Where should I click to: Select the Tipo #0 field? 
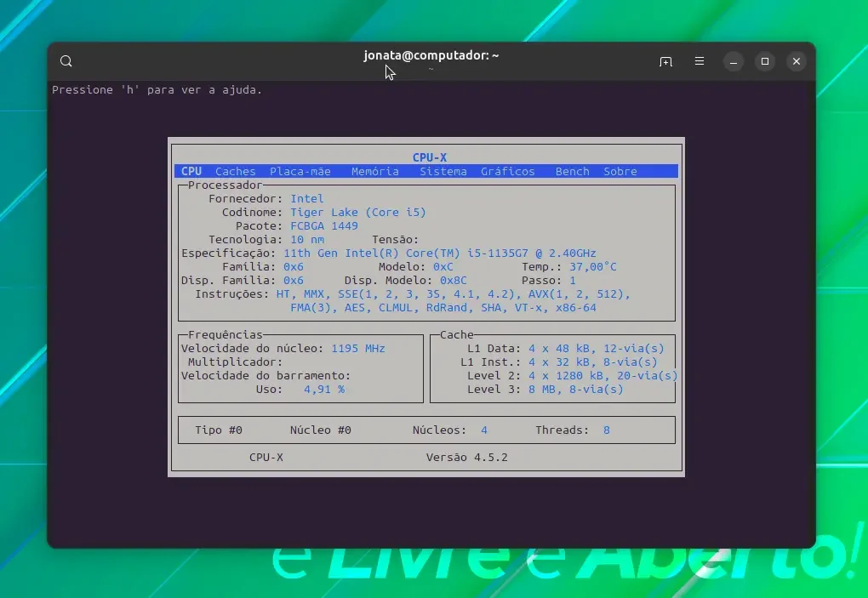[x=218, y=430]
